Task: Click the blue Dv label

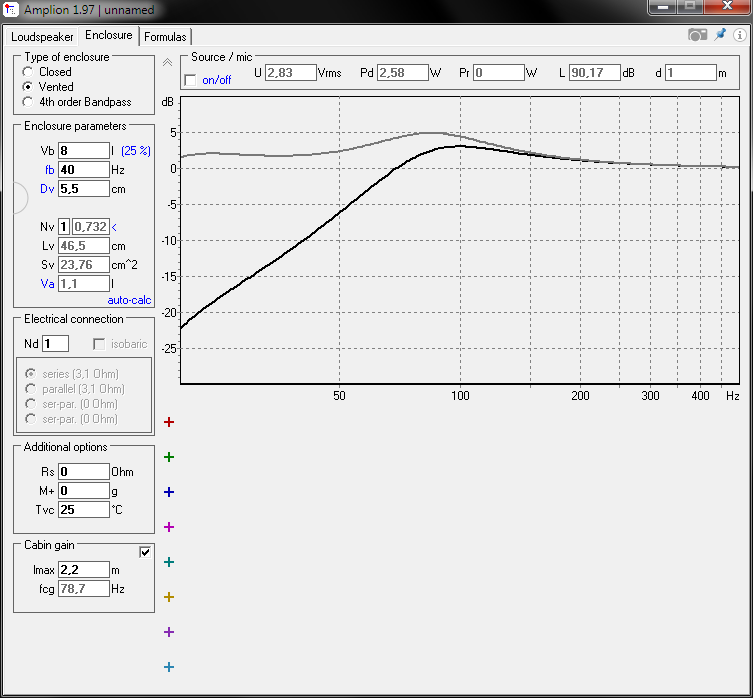Action: pos(47,189)
